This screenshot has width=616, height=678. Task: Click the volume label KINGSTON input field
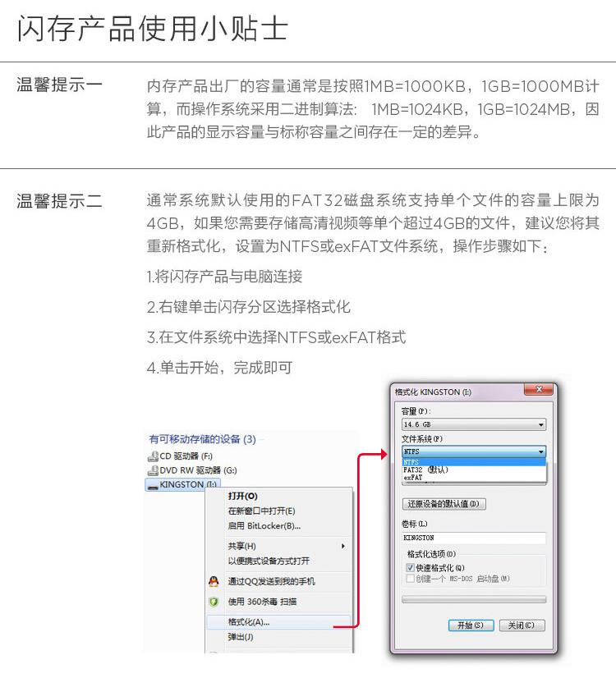pyautogui.click(x=474, y=538)
